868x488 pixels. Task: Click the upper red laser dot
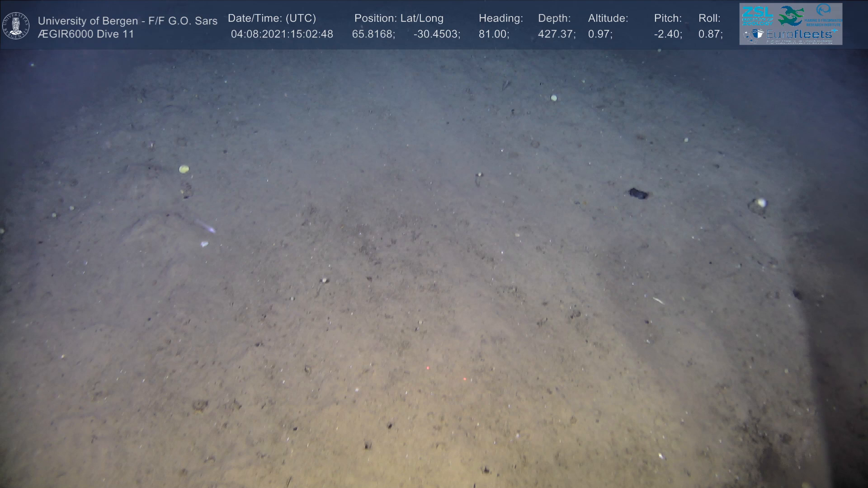coord(427,368)
